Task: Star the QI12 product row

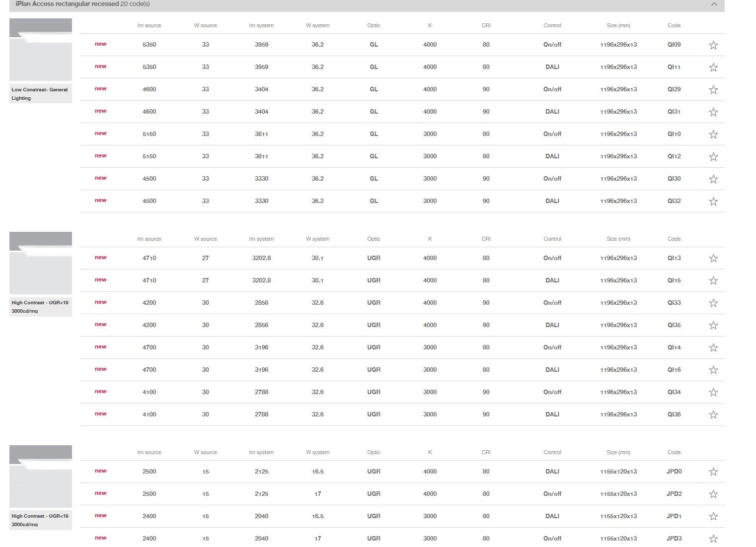Action: click(713, 157)
